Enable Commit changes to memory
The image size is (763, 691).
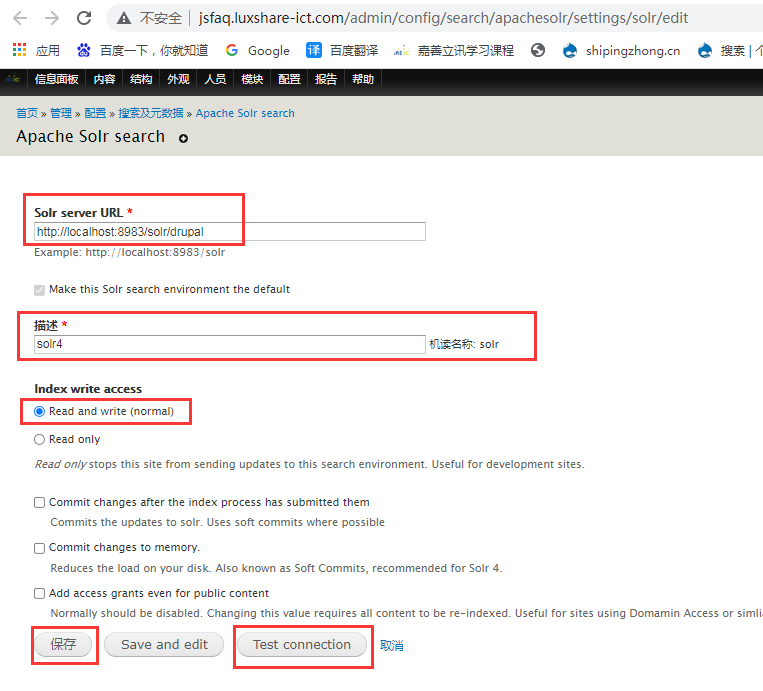pyautogui.click(x=39, y=548)
